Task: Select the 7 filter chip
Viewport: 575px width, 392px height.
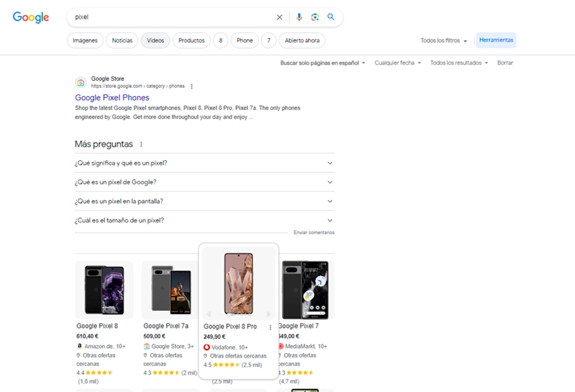Action: tap(269, 40)
